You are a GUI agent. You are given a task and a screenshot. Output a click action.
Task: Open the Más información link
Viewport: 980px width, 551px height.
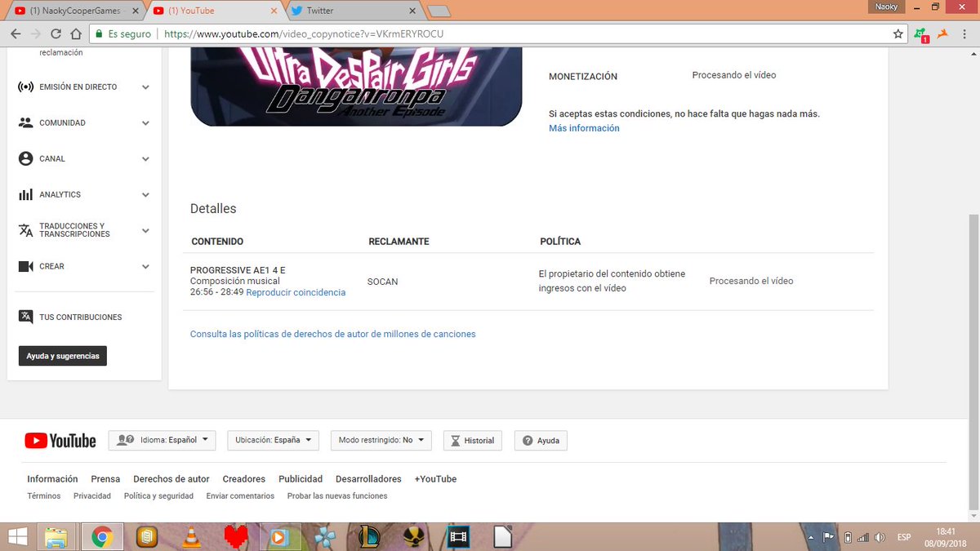pos(584,128)
